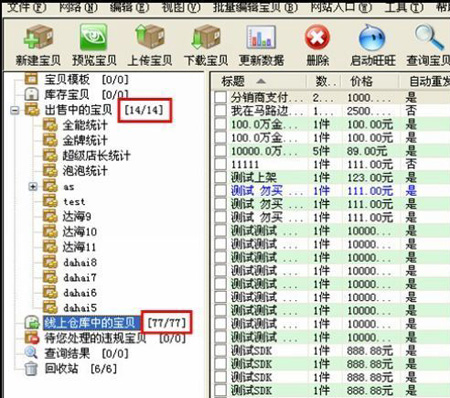This screenshot has height=398, width=450.
Task: Check the blue 测试 勿买 row checkbox
Action: [220, 191]
